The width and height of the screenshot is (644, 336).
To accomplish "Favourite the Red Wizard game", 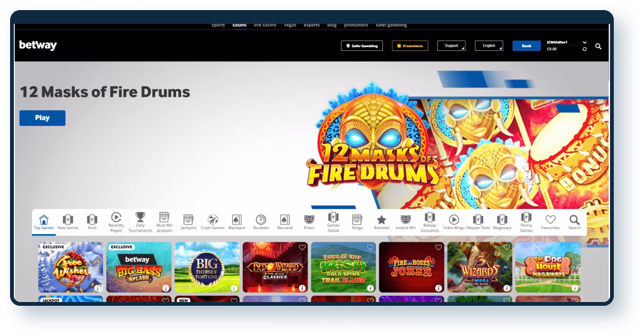I will 302,247.
